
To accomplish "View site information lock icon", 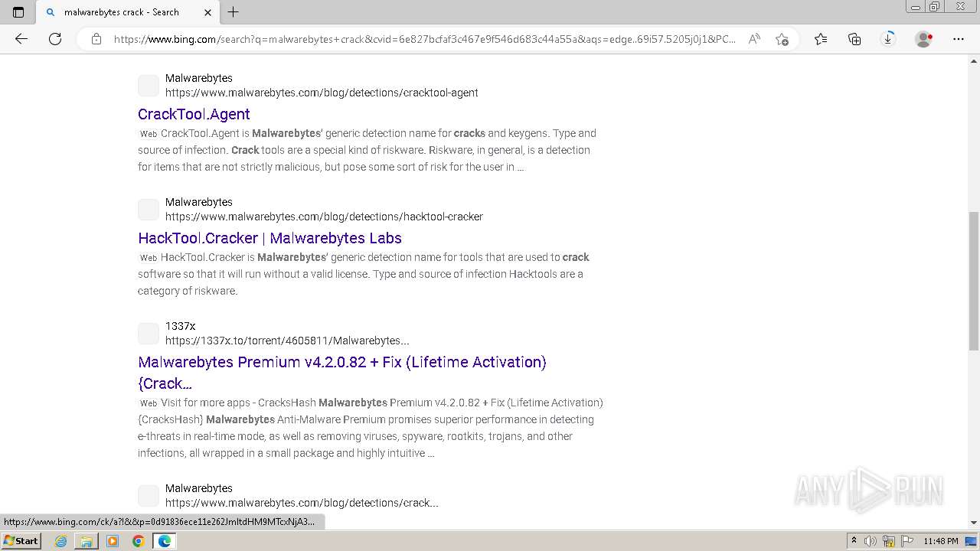I will [96, 39].
